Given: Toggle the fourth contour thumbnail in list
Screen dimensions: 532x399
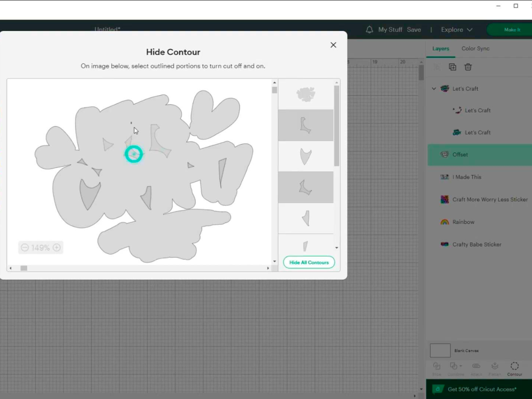Looking at the screenshot, I should tap(305, 187).
